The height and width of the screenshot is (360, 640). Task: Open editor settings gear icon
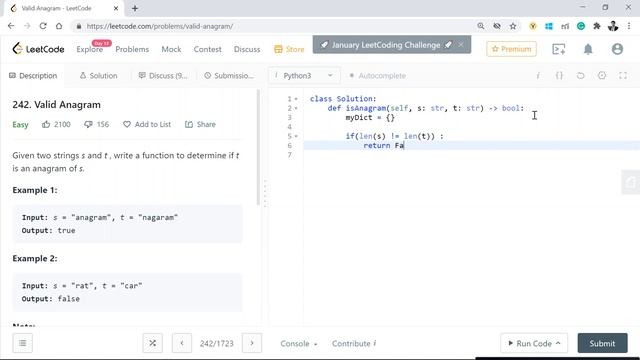click(x=602, y=76)
